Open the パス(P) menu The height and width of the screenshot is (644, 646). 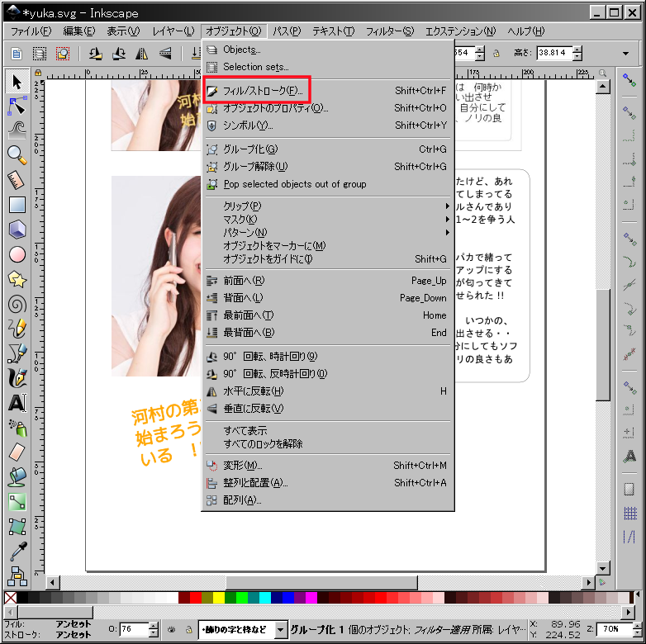pyautogui.click(x=287, y=31)
